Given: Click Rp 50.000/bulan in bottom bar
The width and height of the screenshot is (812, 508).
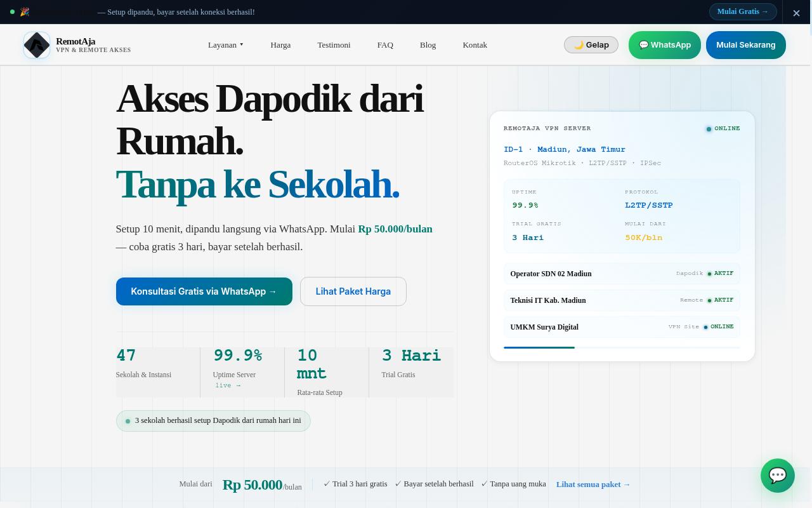Looking at the screenshot, I should [262, 485].
